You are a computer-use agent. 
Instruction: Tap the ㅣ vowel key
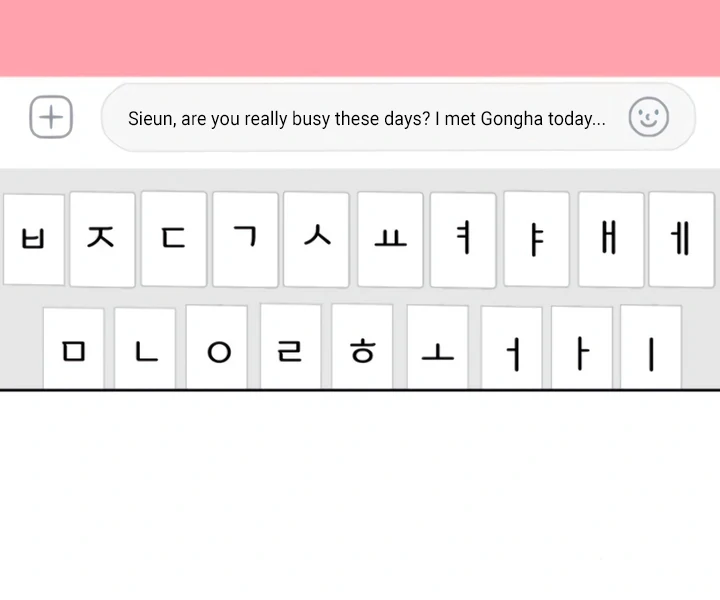[x=651, y=350]
